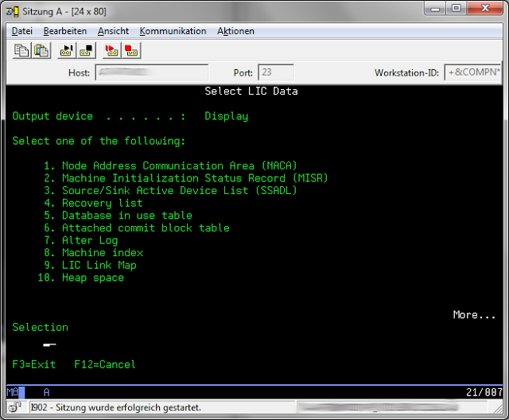Click the second black-screen disconnect toolbar icon

[85, 51]
